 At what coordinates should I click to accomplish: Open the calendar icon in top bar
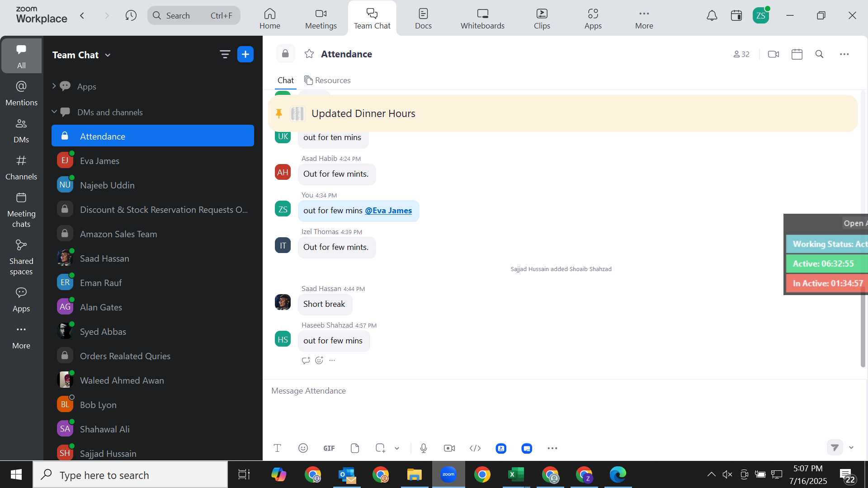736,16
